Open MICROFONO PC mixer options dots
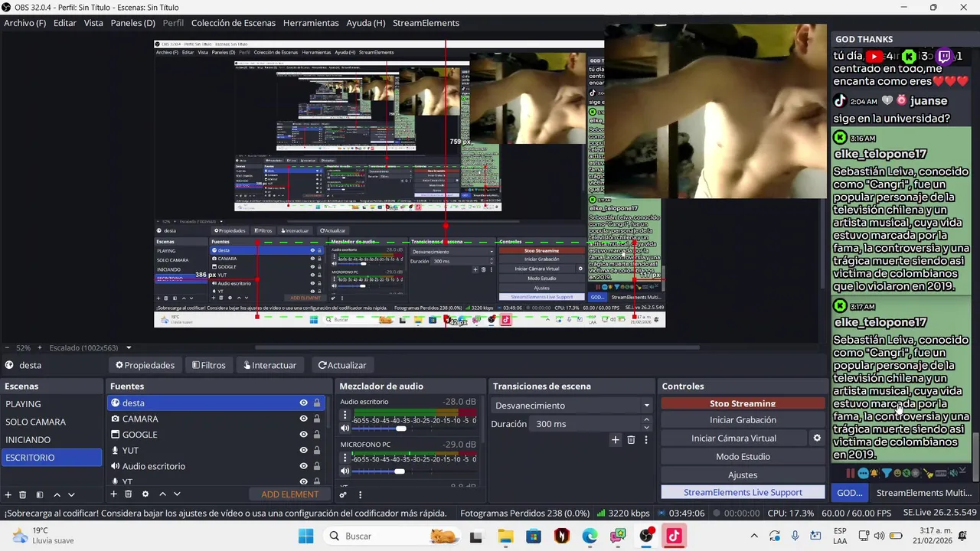The image size is (980, 551). coord(345,458)
